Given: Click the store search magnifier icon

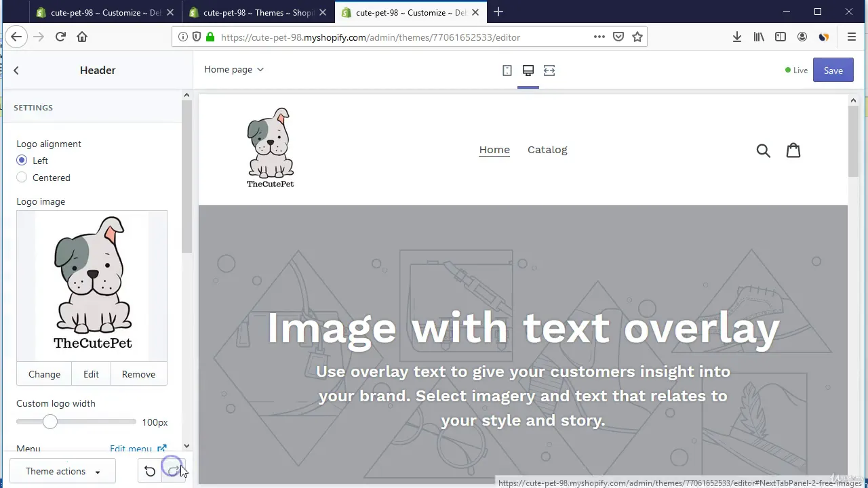Looking at the screenshot, I should [x=764, y=150].
